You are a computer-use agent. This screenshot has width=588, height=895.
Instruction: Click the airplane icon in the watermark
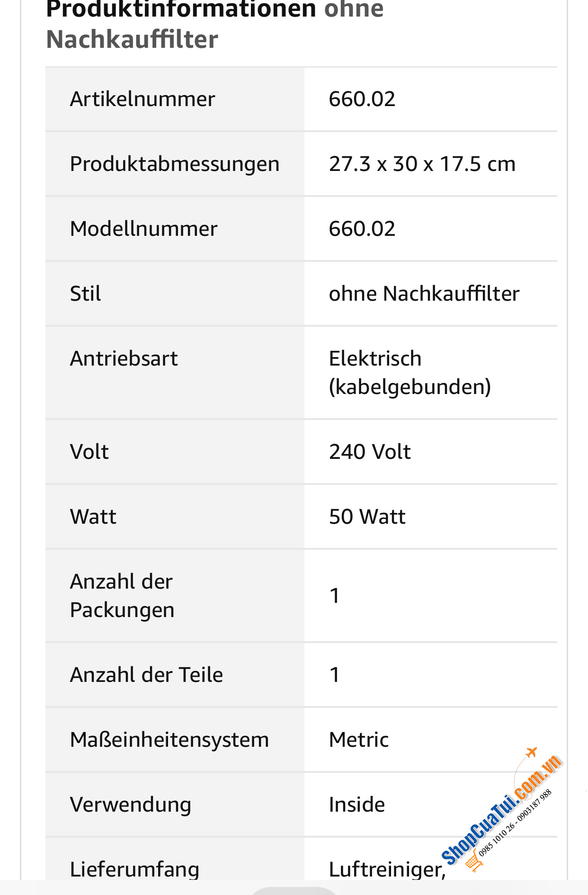(x=532, y=752)
